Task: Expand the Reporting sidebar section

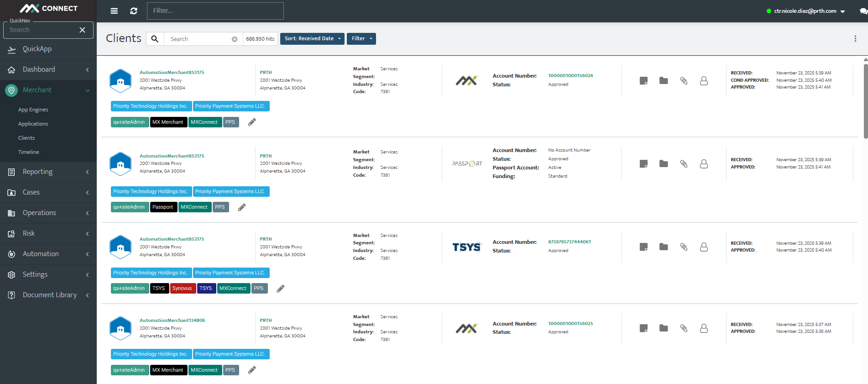Action: pos(48,172)
